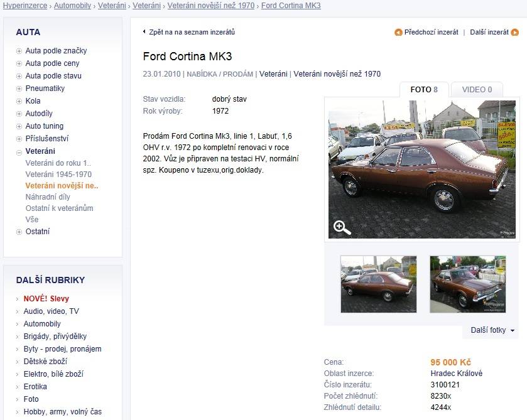Screen dimensions: 527x420
Task: Select the FOTO 8 tab
Action: 424,89
